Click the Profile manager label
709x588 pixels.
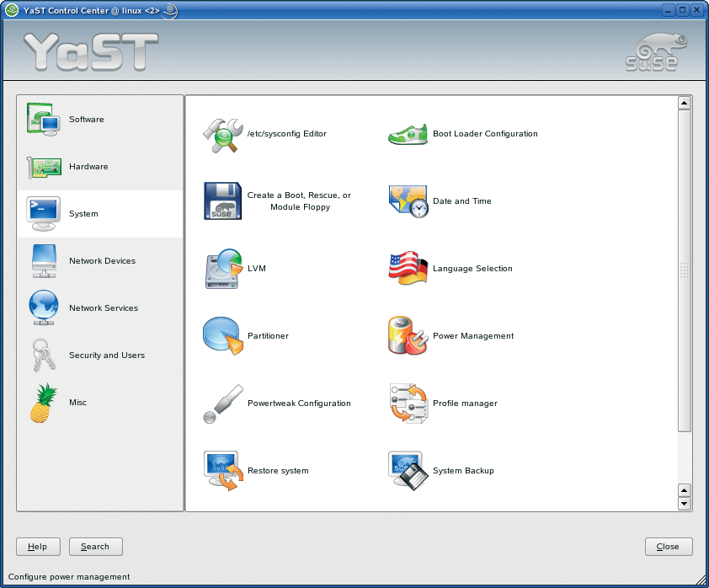tap(466, 403)
